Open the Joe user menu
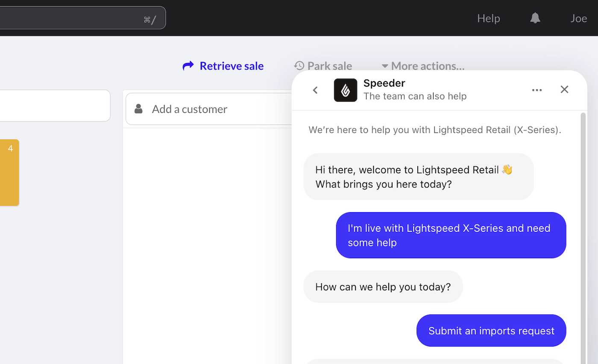The width and height of the screenshot is (598, 364). pos(579,18)
